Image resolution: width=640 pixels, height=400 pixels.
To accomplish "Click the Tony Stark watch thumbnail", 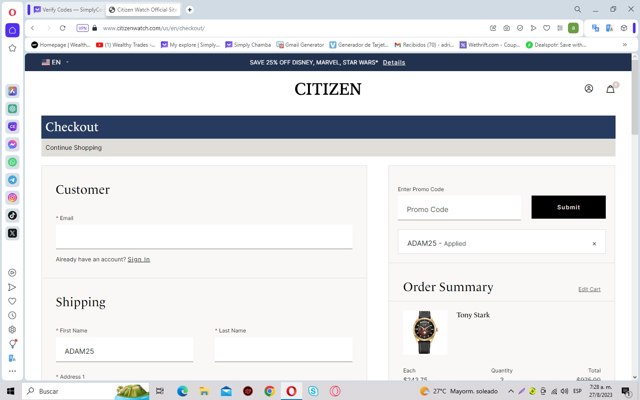I will point(425,332).
